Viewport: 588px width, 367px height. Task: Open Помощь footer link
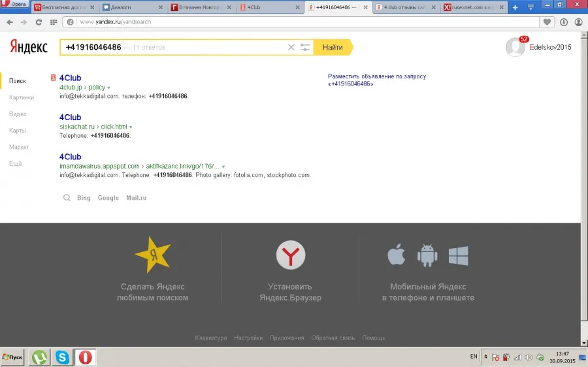[374, 338]
